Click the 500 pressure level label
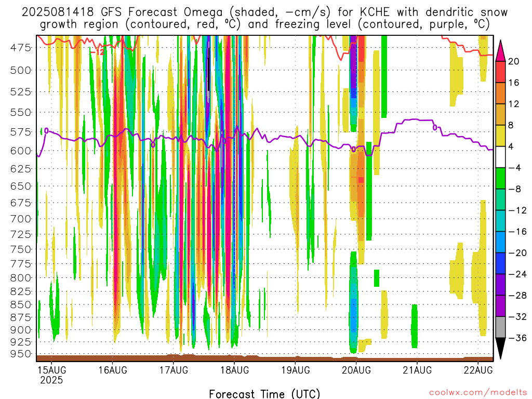The image size is (532, 399). pos(21,70)
